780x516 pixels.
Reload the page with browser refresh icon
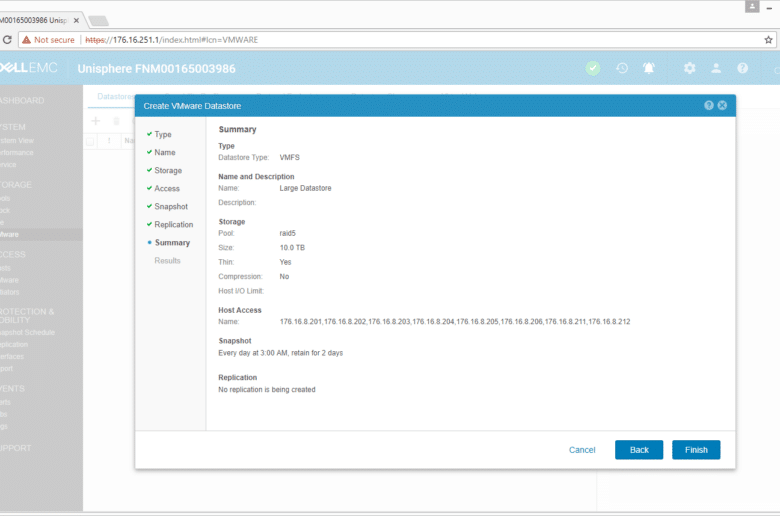(x=7, y=40)
